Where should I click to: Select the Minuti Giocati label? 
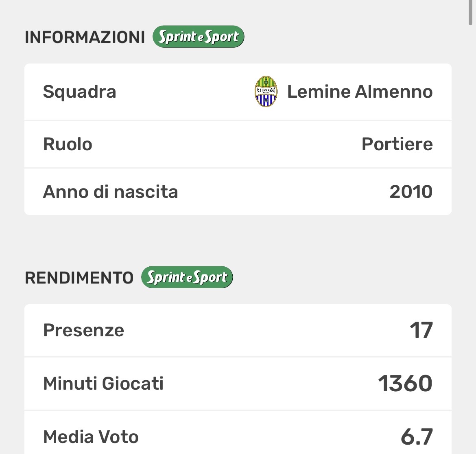pos(103,384)
